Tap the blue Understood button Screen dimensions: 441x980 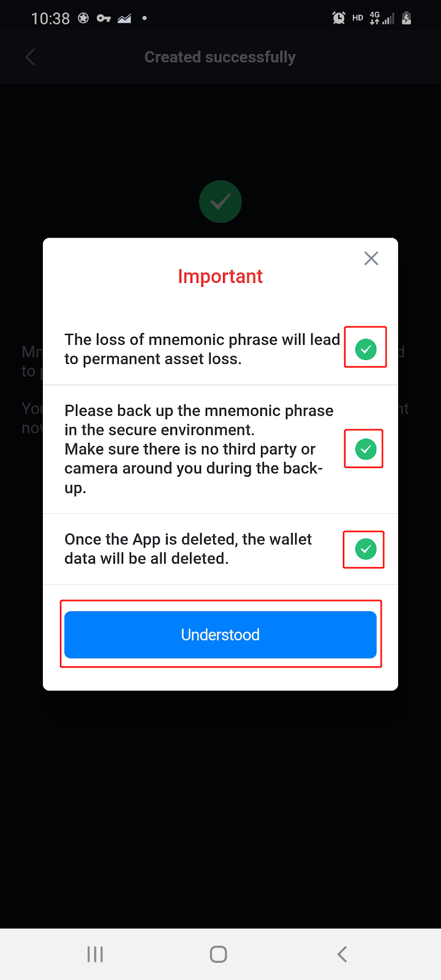(x=221, y=635)
